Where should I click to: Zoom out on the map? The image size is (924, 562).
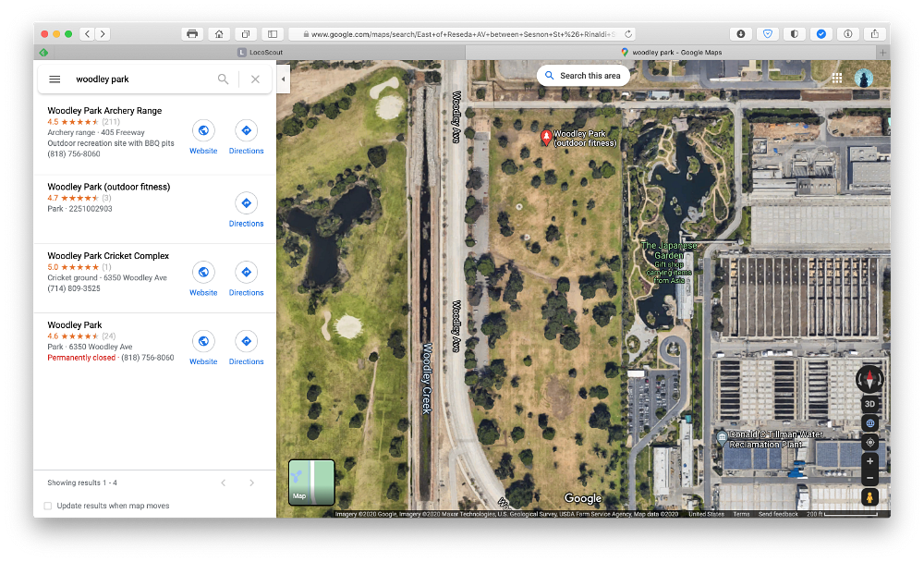click(869, 478)
